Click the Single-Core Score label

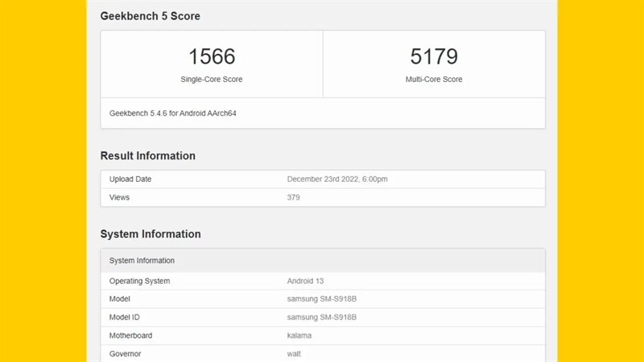click(212, 79)
